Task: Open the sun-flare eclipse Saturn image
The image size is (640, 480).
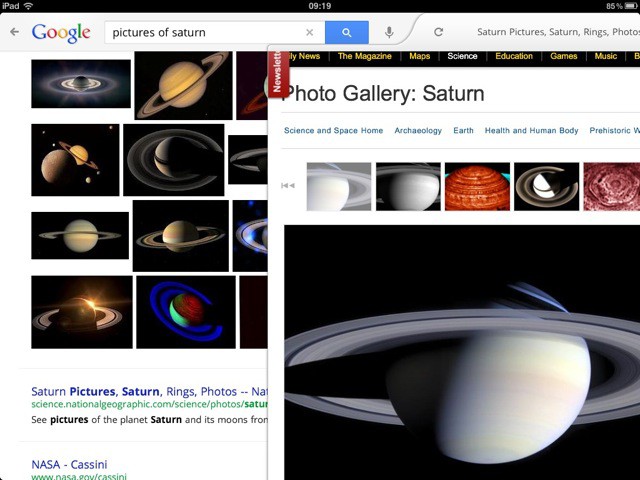Action: [82, 312]
